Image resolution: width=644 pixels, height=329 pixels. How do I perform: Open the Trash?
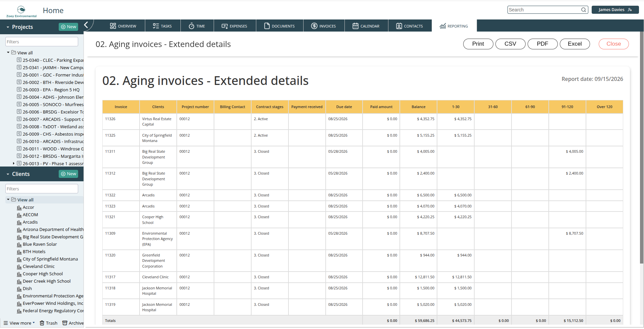[49, 323]
